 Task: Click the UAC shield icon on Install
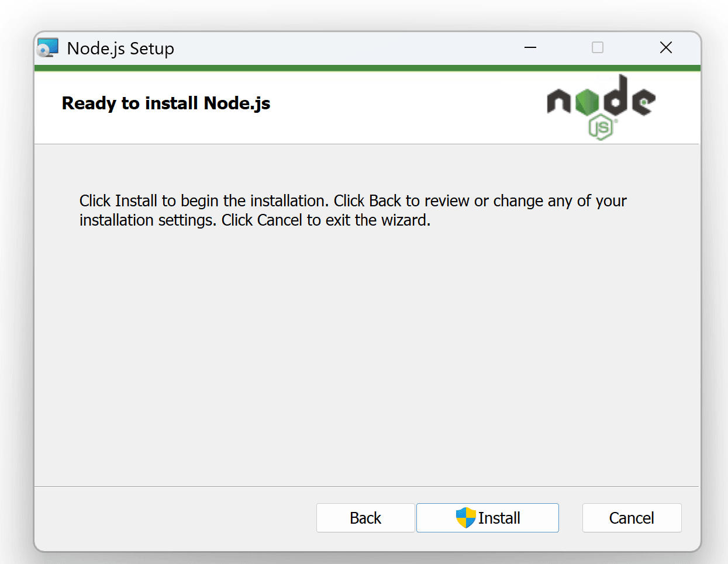pos(465,518)
